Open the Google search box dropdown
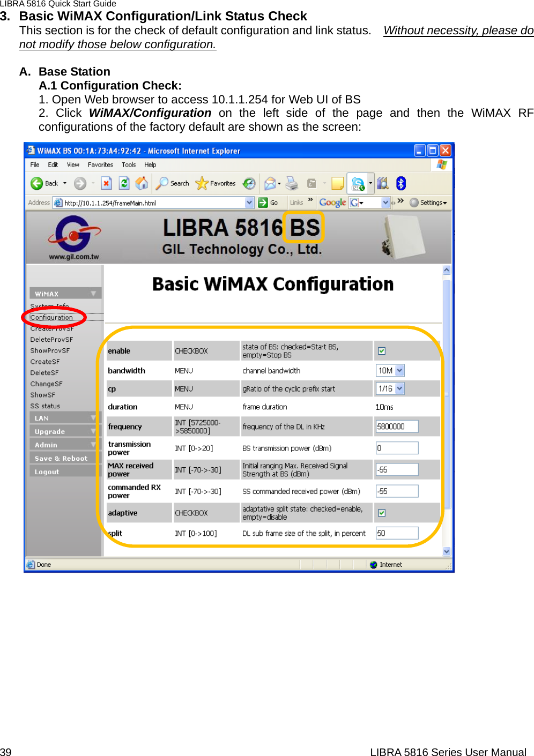 pos(385,203)
